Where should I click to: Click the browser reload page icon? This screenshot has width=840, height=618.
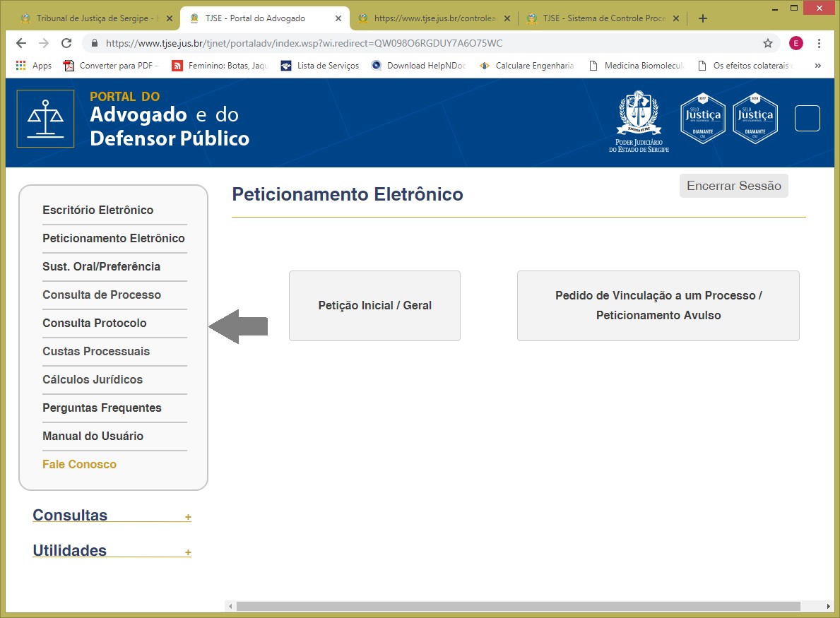point(66,43)
